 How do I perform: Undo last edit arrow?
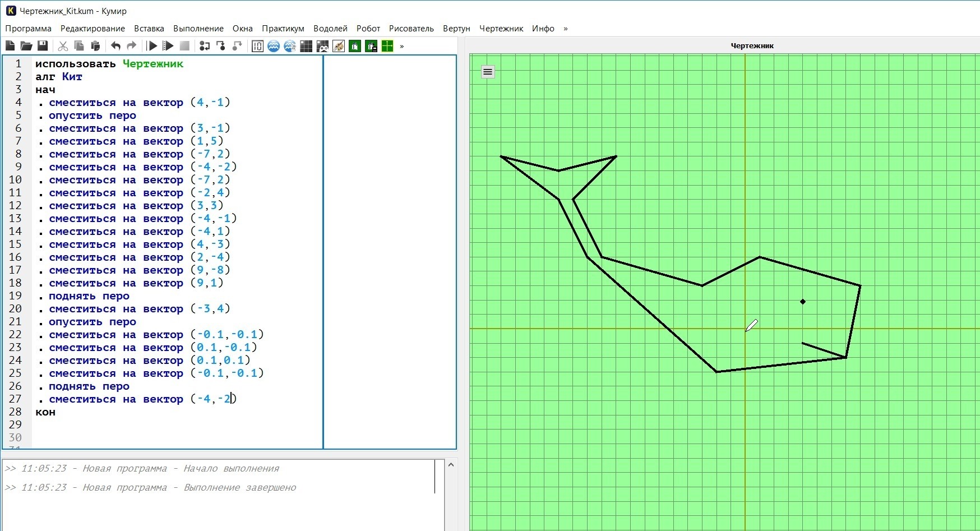[116, 46]
